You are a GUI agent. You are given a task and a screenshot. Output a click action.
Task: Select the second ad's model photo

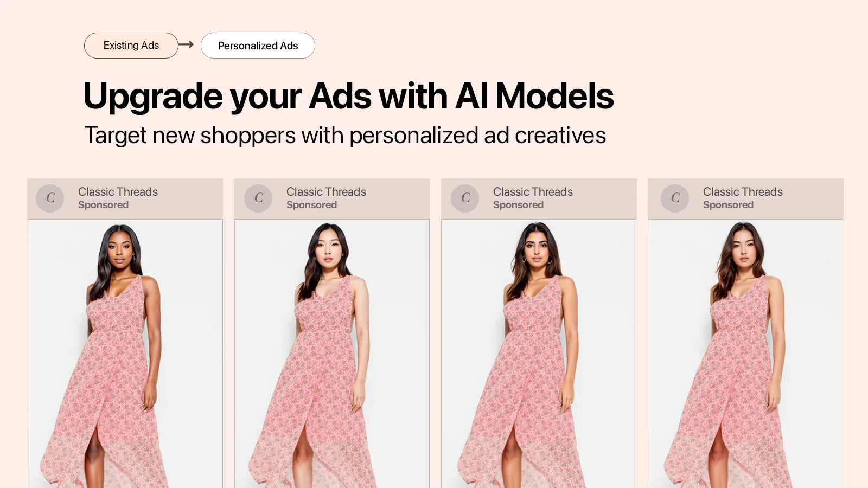tap(332, 354)
